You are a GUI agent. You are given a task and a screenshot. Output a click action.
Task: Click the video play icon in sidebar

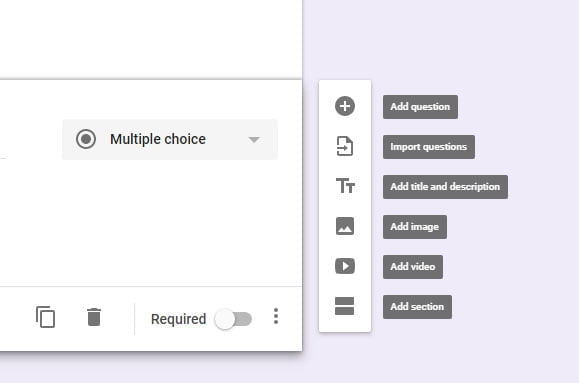tap(345, 266)
